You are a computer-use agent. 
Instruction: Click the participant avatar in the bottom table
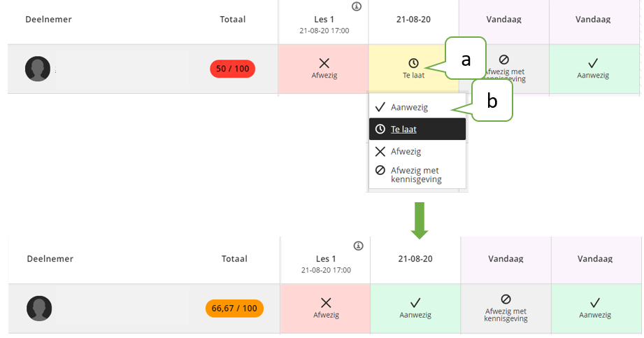click(39, 309)
